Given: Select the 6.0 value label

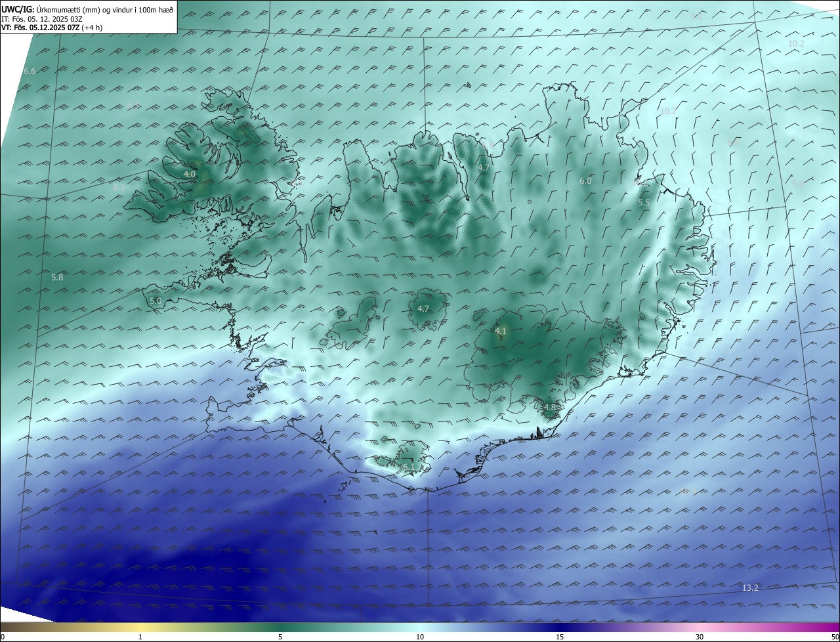Looking at the screenshot, I should coord(585,181).
